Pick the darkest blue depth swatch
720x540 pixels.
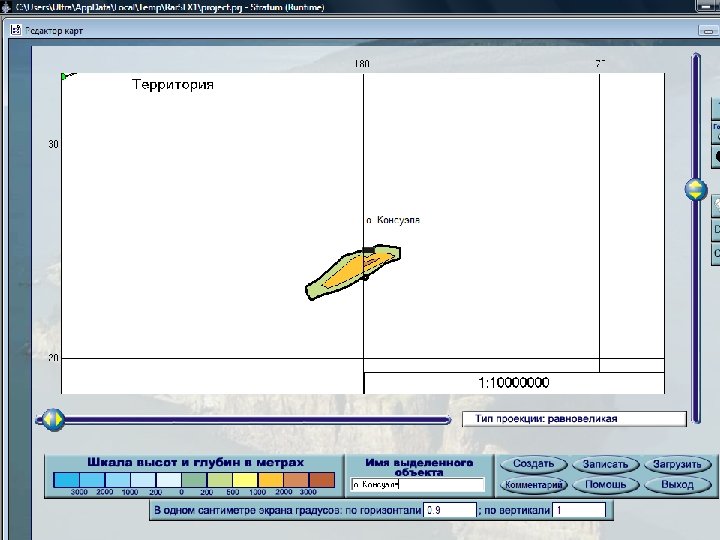click(67, 480)
